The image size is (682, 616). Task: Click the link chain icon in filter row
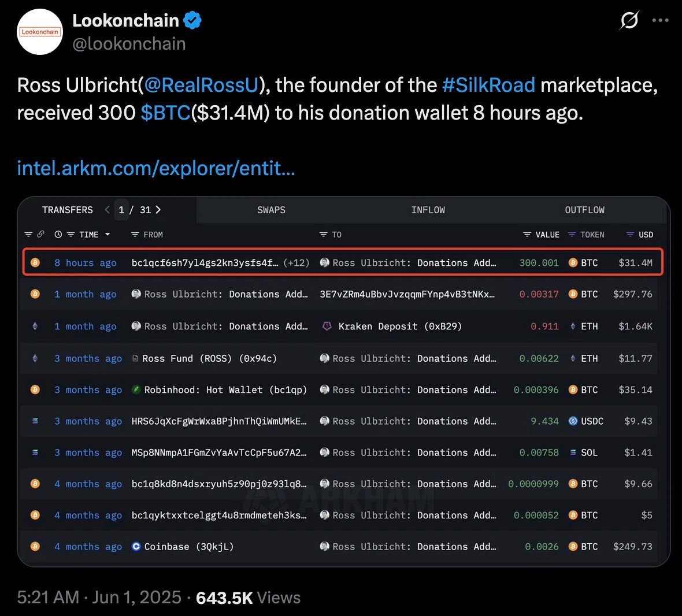[40, 234]
